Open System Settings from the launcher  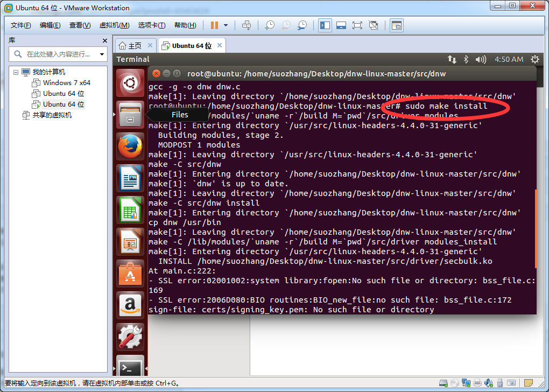pyautogui.click(x=130, y=337)
